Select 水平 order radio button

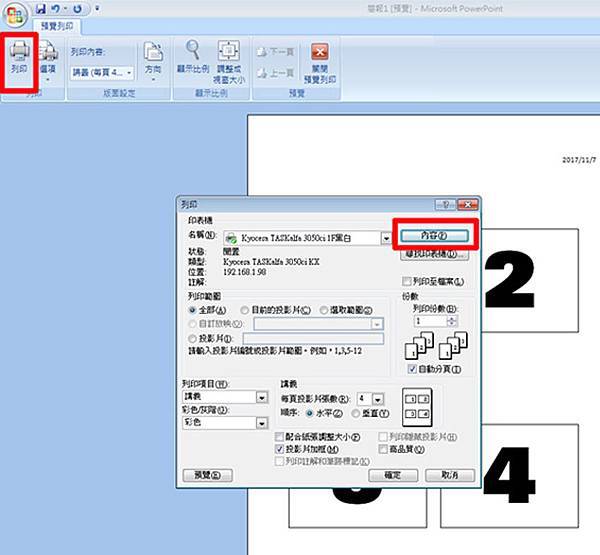pyautogui.click(x=310, y=414)
